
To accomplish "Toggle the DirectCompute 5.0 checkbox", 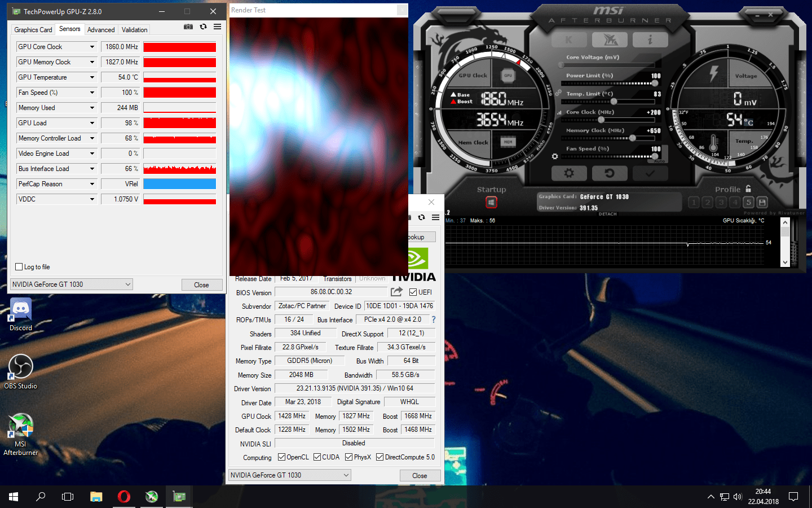I will click(x=380, y=457).
